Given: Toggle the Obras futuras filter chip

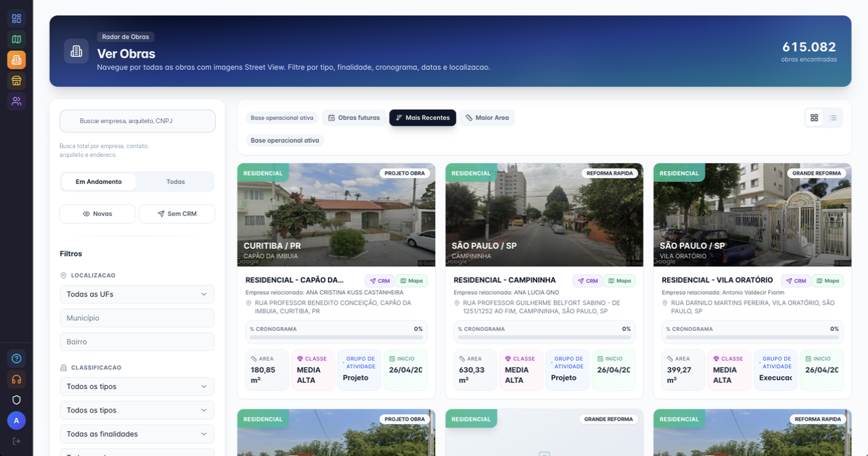Looking at the screenshot, I should (354, 118).
